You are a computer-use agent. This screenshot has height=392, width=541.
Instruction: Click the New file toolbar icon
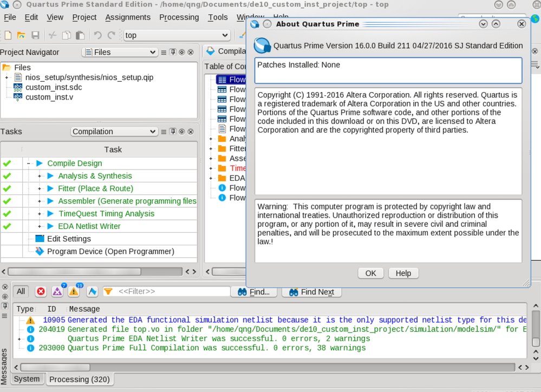point(8,35)
